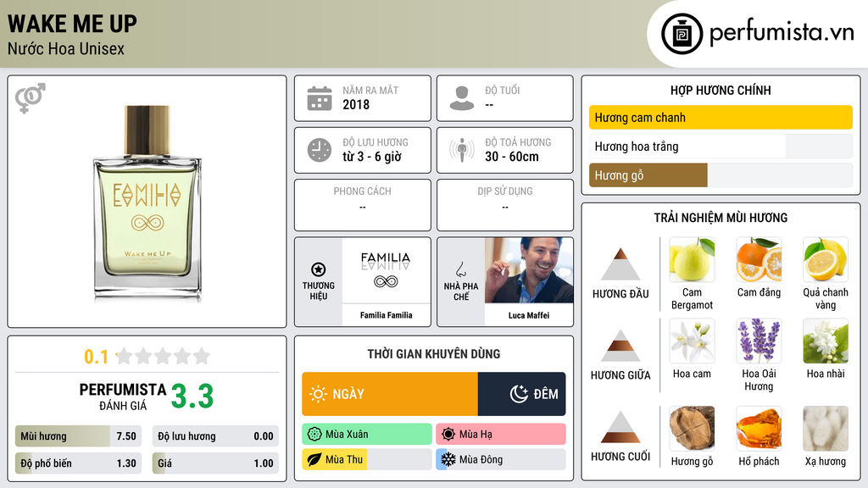Screen dimensions: 868x488
Task: Select the orange Ngày time segment
Action: click(x=390, y=394)
